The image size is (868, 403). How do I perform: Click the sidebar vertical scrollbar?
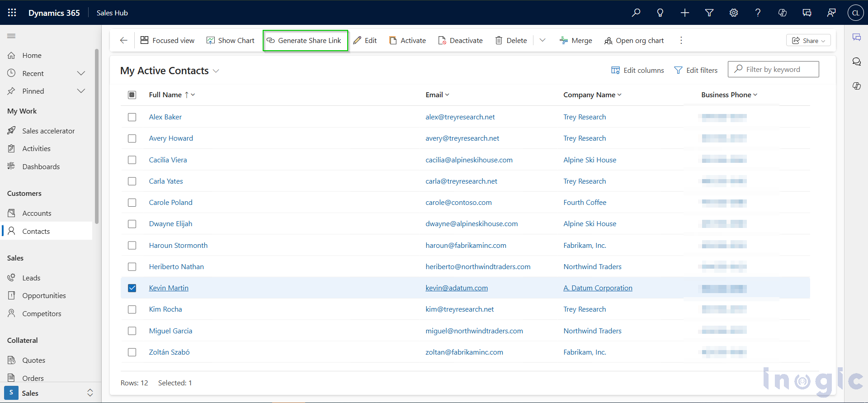pyautogui.click(x=97, y=136)
